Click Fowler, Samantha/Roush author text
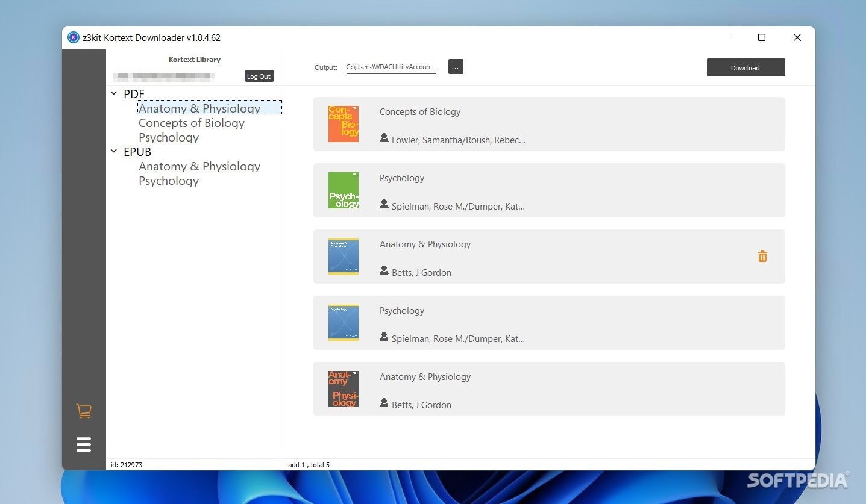 (x=459, y=140)
